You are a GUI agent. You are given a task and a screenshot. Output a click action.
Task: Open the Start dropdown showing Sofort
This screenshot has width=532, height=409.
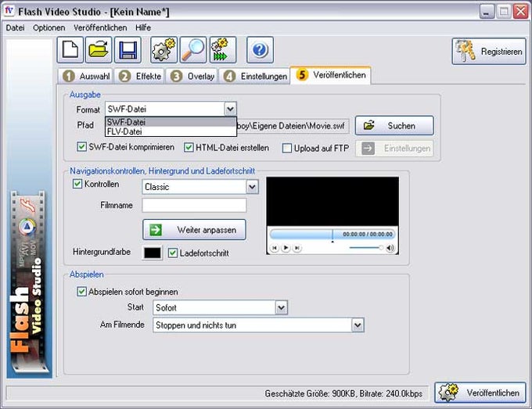click(282, 307)
